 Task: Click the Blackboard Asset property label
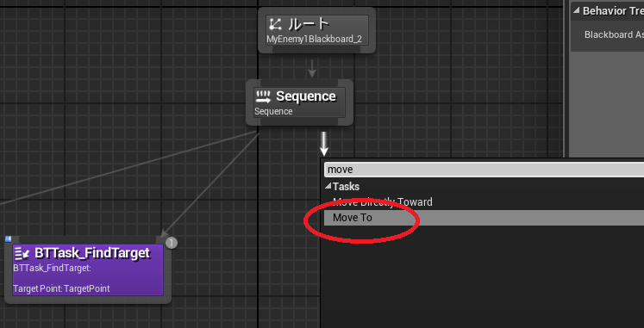[x=614, y=34]
